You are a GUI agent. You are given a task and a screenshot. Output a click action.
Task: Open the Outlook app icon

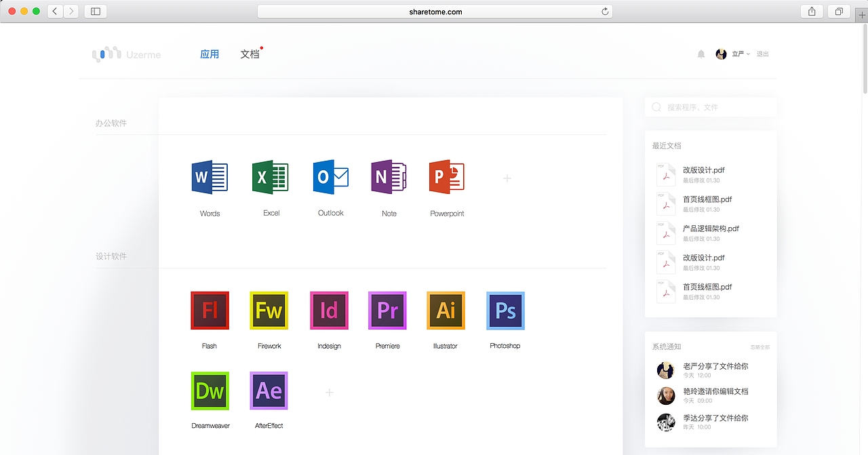[x=331, y=178]
